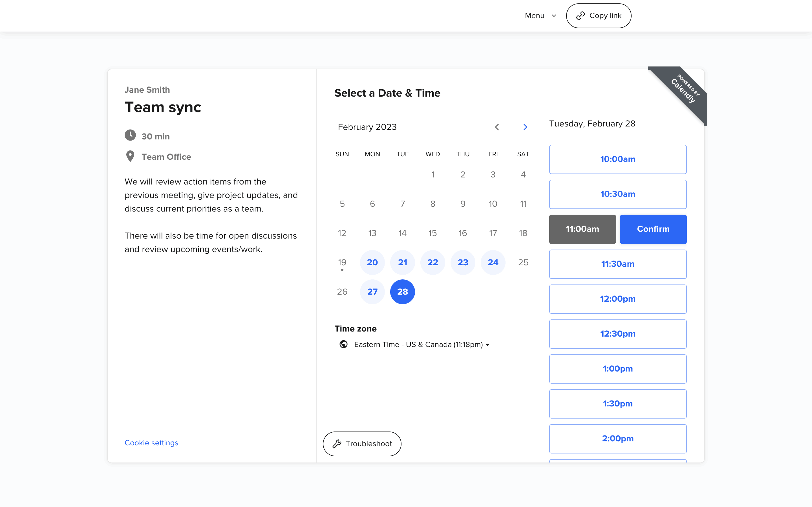
Task: Pick February 27 date
Action: 372,292
